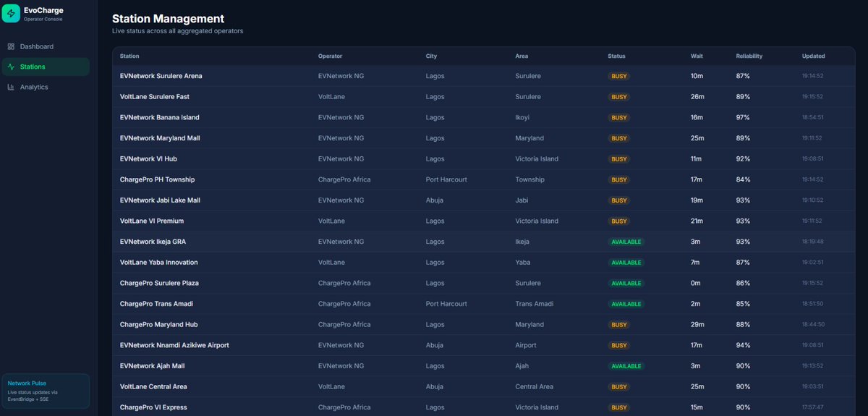The image size is (868, 416).
Task: Click ChargePro Africa operator in Trans Amadi row
Action: click(x=344, y=304)
